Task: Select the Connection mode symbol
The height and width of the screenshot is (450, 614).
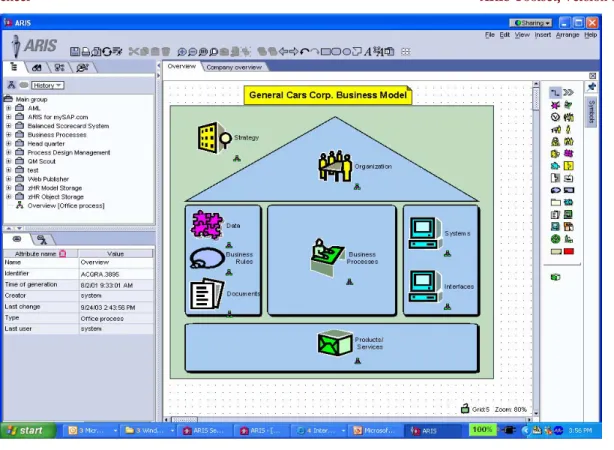Action: click(555, 92)
